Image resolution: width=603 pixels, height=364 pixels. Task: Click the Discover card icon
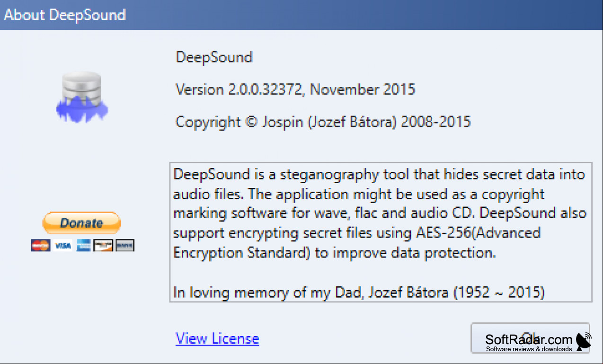point(103,245)
